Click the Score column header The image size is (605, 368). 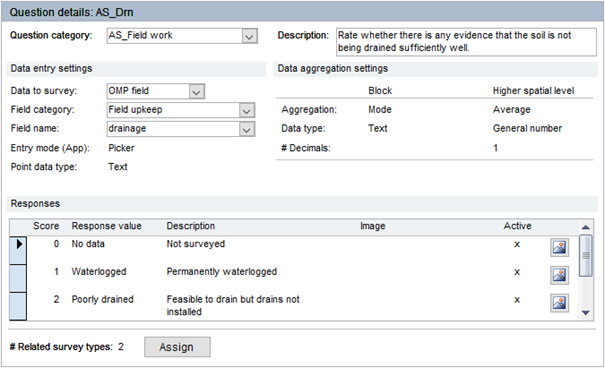(x=46, y=226)
